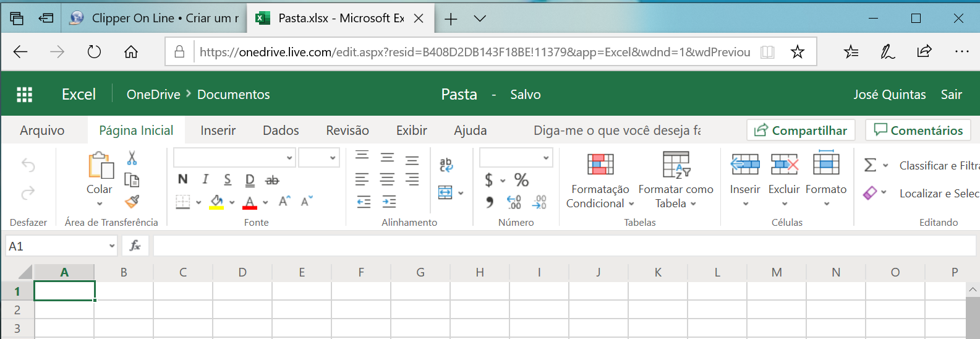The image size is (980, 339).
Task: Click the borders grid icon
Action: coord(182,202)
